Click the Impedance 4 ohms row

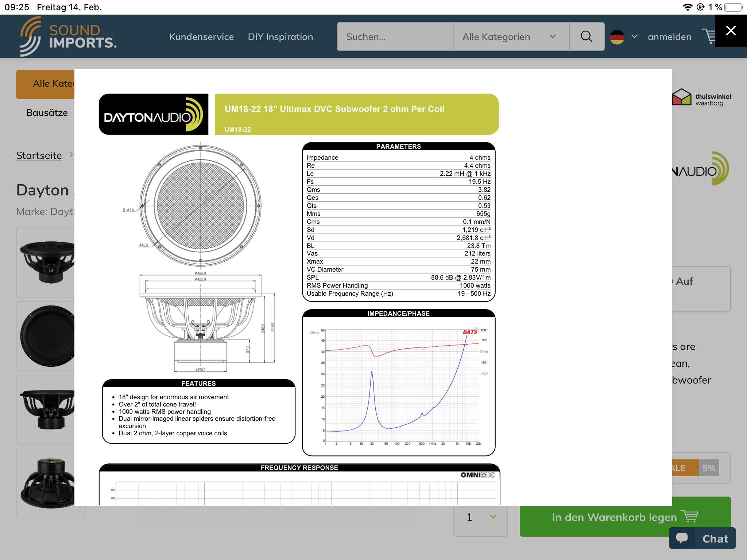[398, 157]
